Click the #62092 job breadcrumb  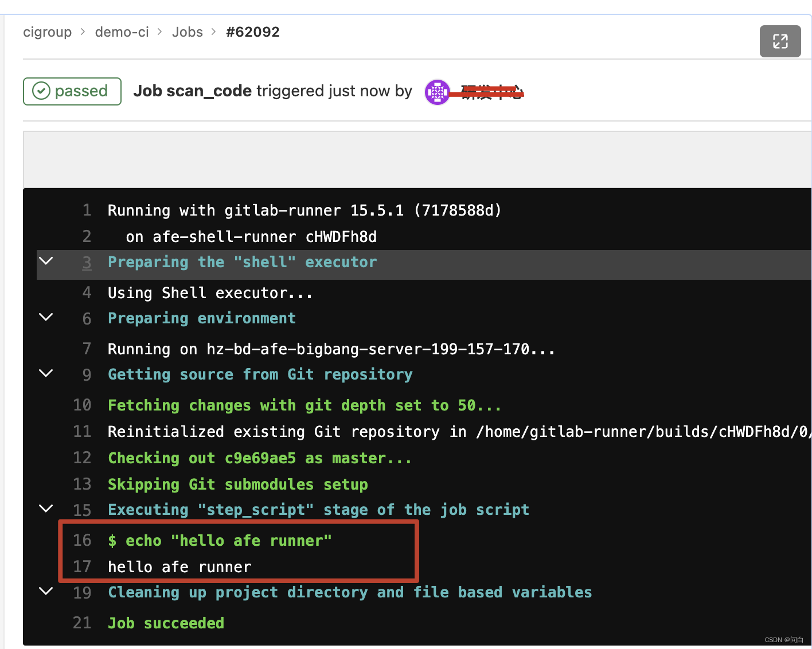(253, 32)
